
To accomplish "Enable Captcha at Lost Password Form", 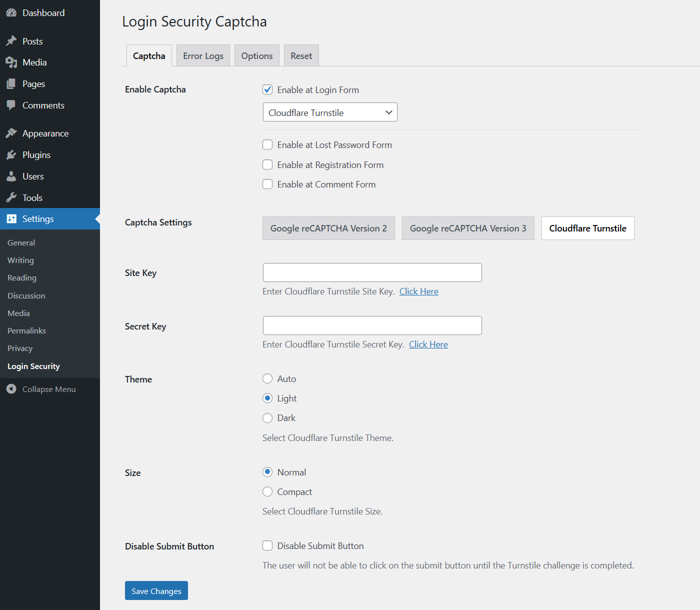I will point(267,144).
